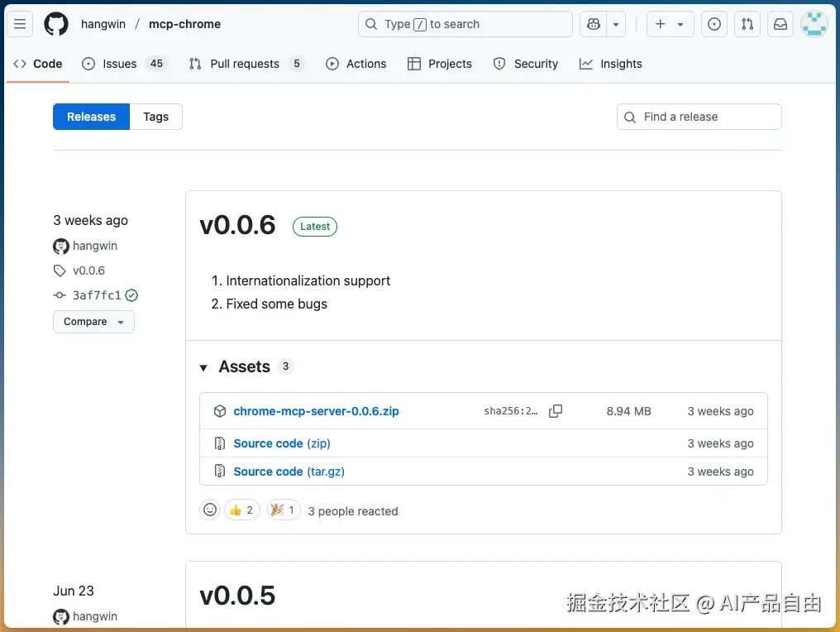Open commit 3af7fc1
This screenshot has width=840, height=632.
click(97, 295)
